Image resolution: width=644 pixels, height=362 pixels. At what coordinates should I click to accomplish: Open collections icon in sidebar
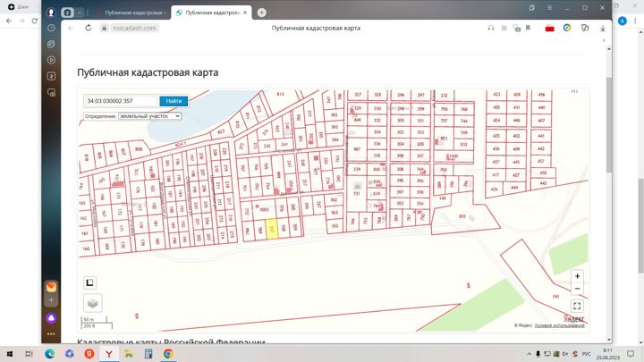click(51, 44)
